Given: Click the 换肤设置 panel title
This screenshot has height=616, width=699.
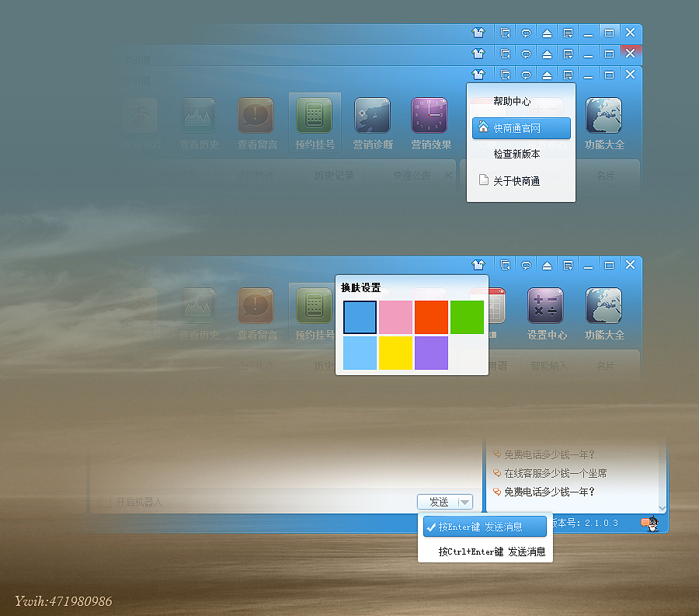Looking at the screenshot, I should coord(360,288).
